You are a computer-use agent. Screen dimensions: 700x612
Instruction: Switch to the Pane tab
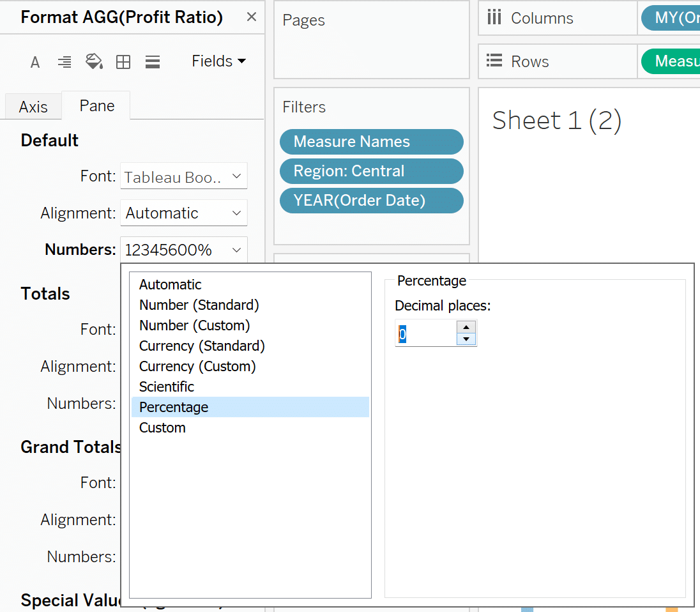coord(97,106)
